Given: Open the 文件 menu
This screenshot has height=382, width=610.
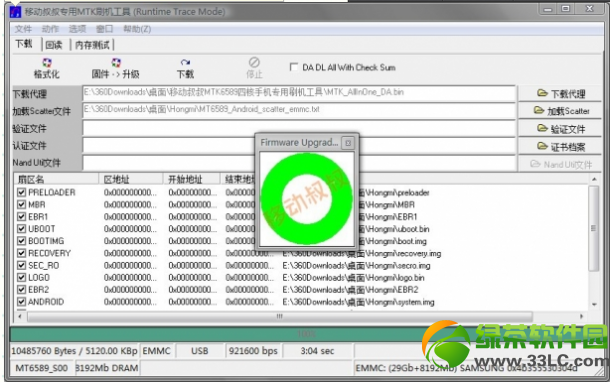Looking at the screenshot, I should coord(23,29).
